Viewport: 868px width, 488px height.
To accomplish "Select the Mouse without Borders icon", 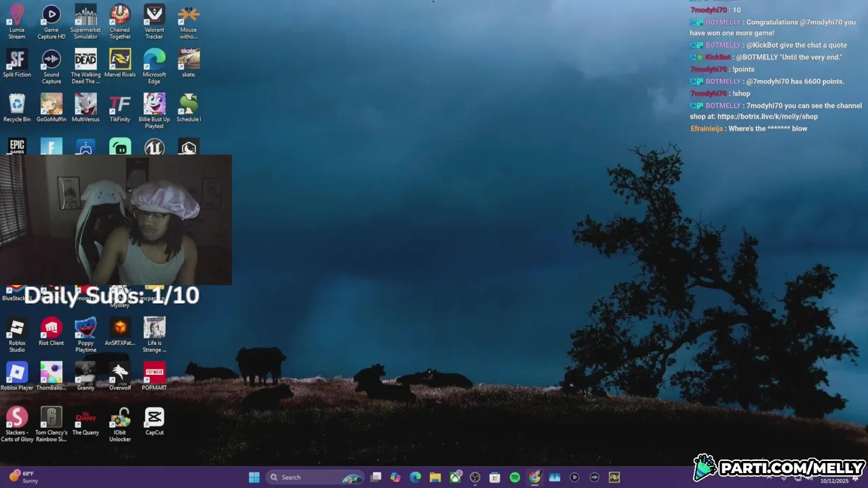I will (189, 22).
